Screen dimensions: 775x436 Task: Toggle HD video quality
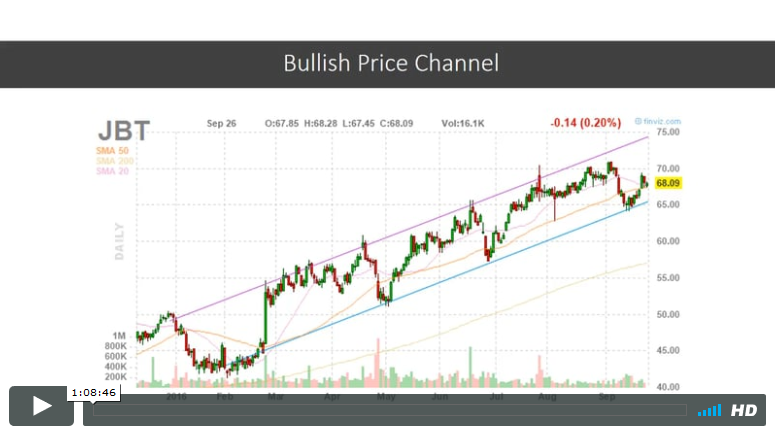(743, 410)
